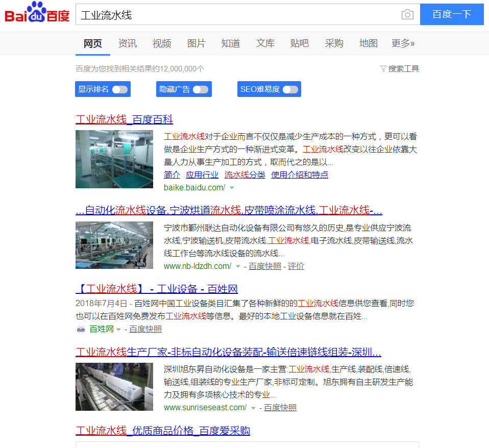This screenshot has height=448, width=489.
Task: Open 自动化流水线设备,宁波烘道流水线 result title
Action: pos(229,210)
